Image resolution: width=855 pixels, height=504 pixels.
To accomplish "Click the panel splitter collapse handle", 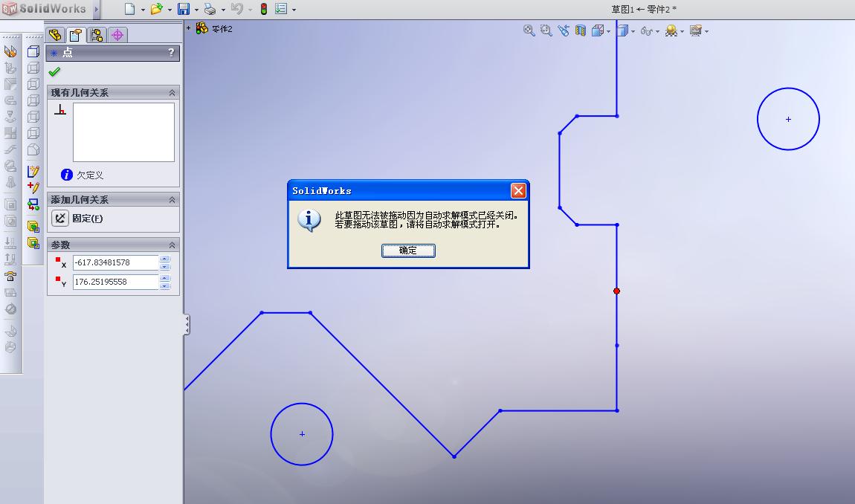I will coord(187,325).
